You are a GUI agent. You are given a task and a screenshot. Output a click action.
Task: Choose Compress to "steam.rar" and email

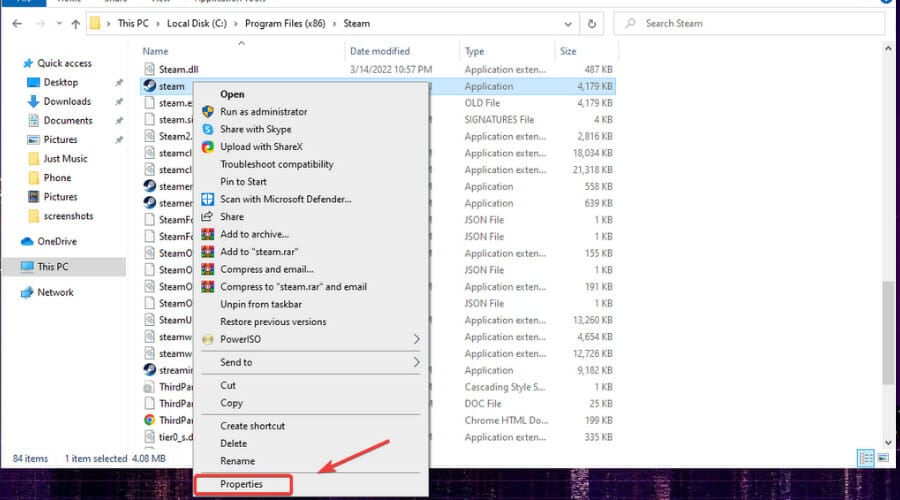pos(293,286)
